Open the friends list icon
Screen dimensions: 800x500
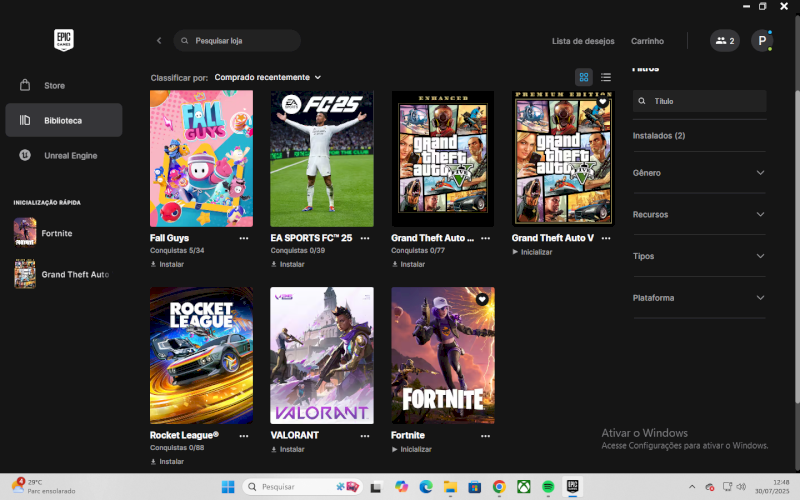click(x=725, y=41)
